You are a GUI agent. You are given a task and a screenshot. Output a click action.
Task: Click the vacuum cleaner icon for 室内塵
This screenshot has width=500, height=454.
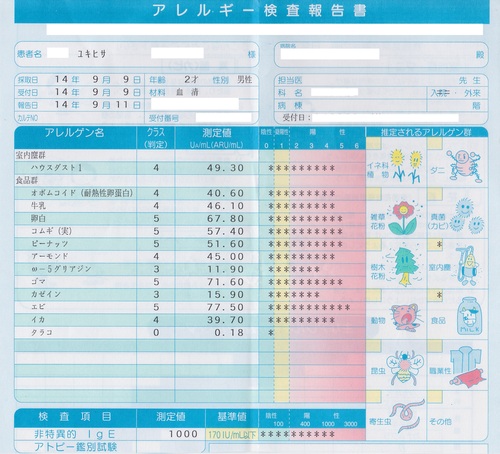click(x=467, y=266)
